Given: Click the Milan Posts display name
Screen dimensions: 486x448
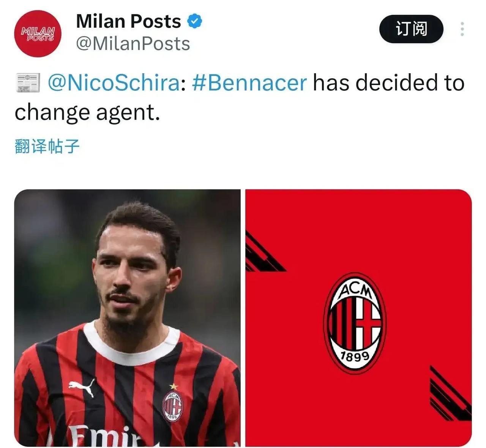Looking at the screenshot, I should tap(128, 21).
